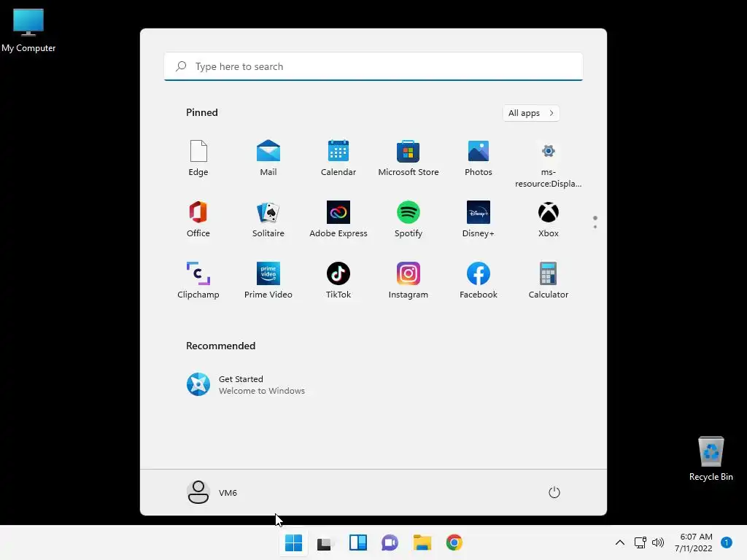
Task: Open VM6 user account menu
Action: point(212,492)
